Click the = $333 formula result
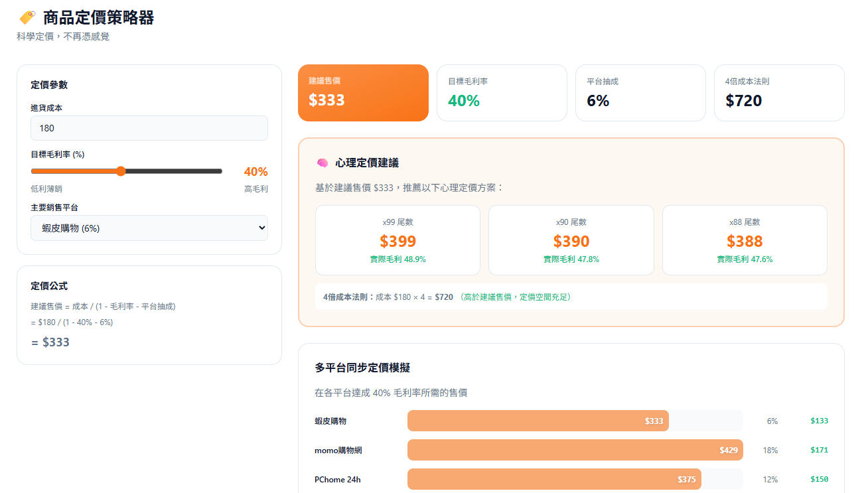868x493 pixels. coord(50,342)
